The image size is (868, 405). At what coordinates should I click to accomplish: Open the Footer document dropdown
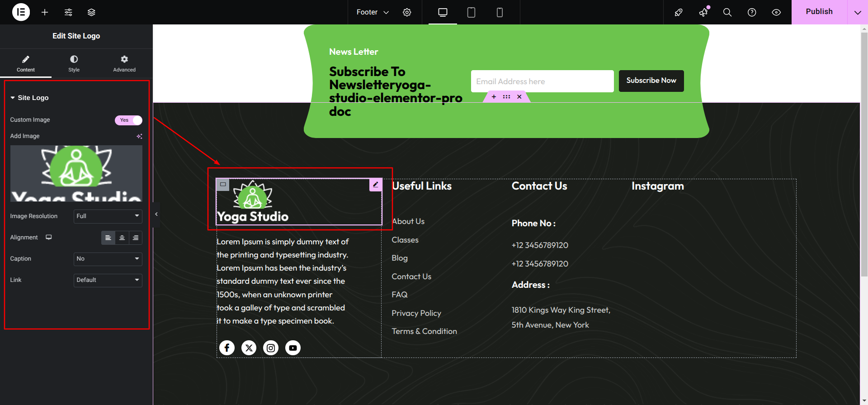373,12
